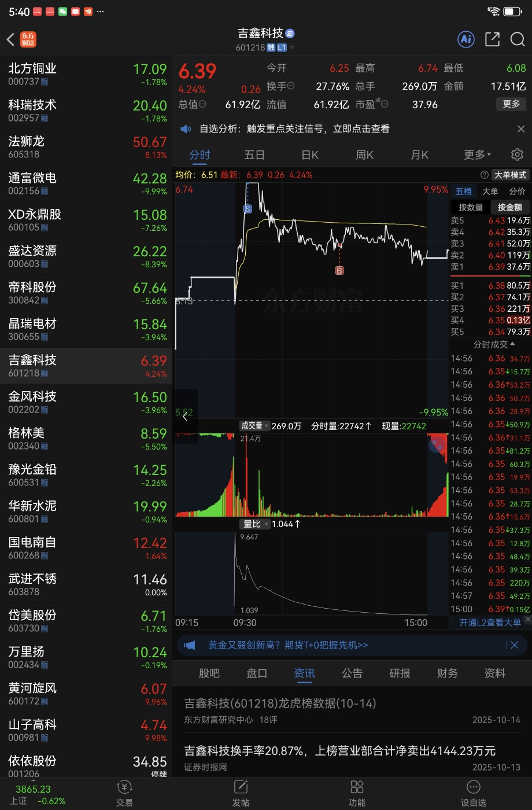Select 法狮龙 in the watchlist
Image resolution: width=532 pixels, height=810 pixels.
tap(86, 147)
